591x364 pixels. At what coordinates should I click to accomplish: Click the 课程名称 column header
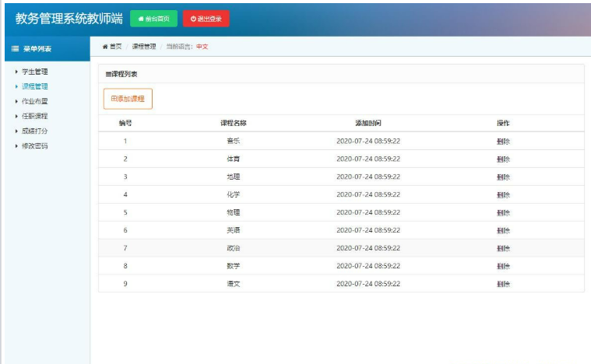(234, 123)
